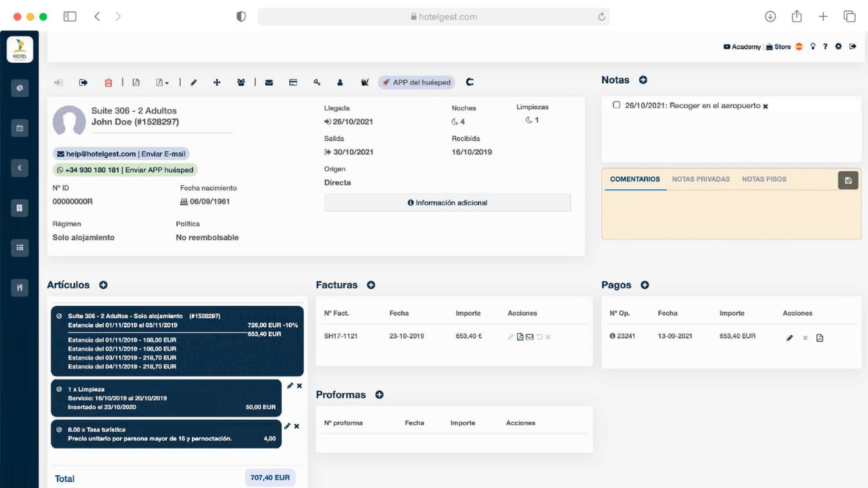Select the move reservation crosshair icon
The height and width of the screenshot is (488, 868).
pyautogui.click(x=217, y=82)
